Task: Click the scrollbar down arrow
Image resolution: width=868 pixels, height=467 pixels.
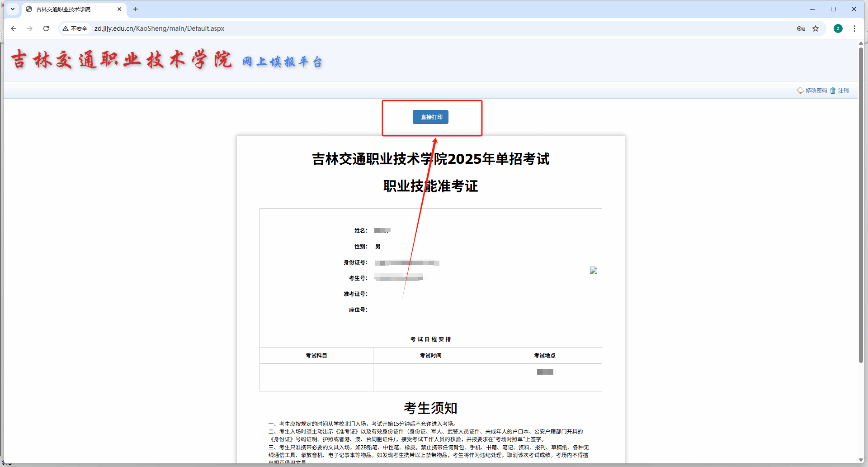Action: pos(861,460)
